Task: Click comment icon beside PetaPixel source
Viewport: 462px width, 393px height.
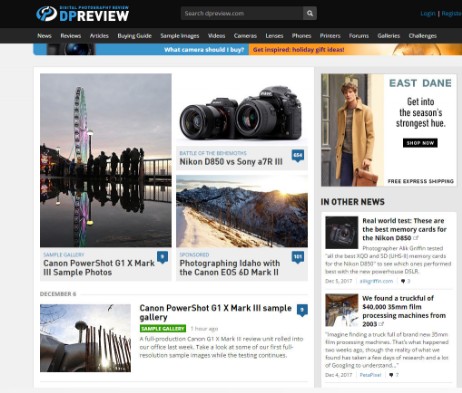Action: coord(391,375)
